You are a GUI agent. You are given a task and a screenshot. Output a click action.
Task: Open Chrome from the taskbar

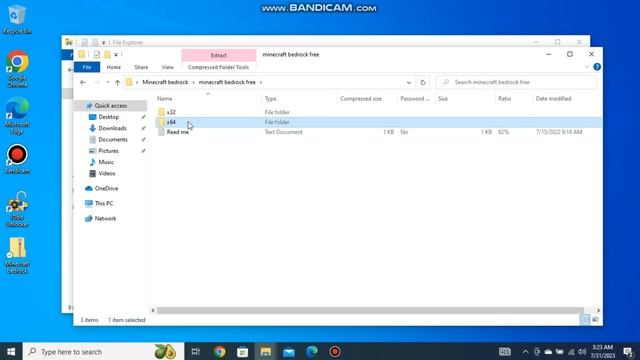point(220,351)
